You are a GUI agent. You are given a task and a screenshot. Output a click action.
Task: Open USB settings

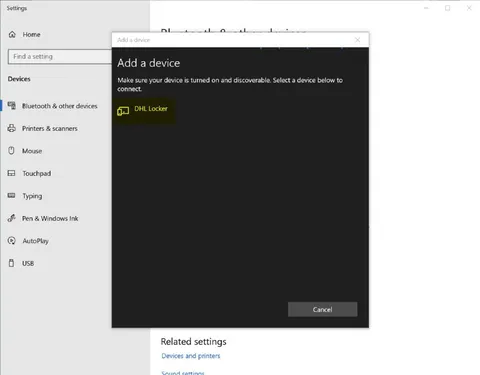pyautogui.click(x=28, y=263)
